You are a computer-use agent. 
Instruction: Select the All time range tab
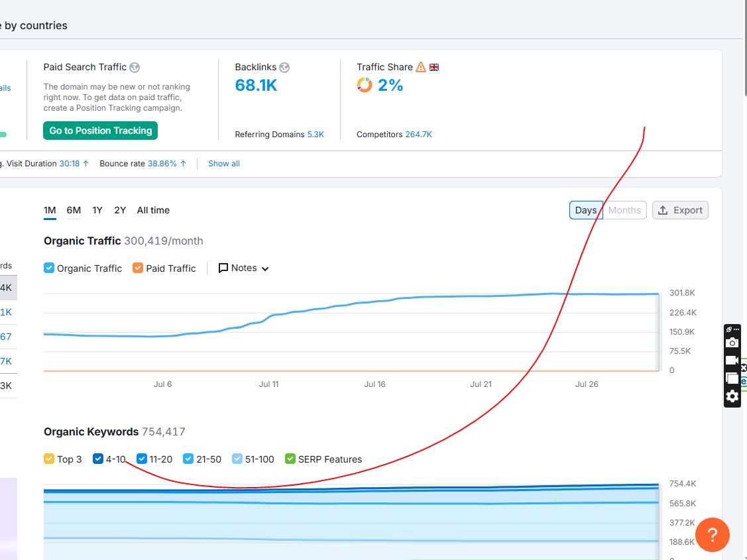153,211
